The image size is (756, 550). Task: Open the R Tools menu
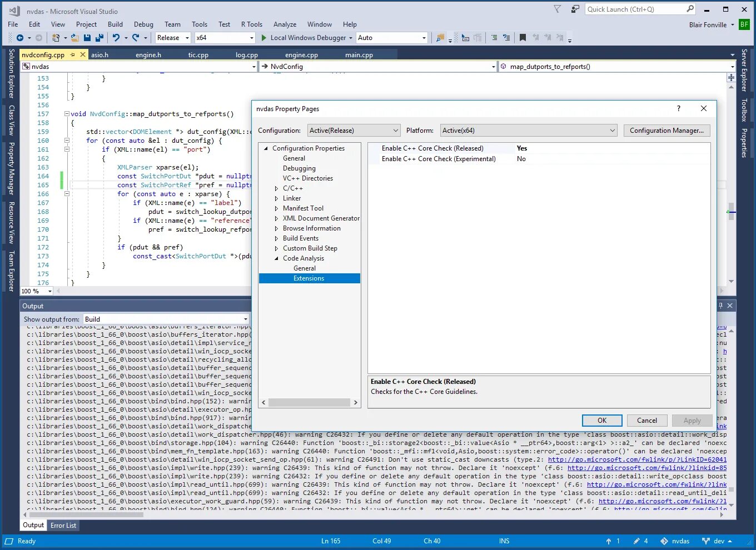click(x=252, y=24)
